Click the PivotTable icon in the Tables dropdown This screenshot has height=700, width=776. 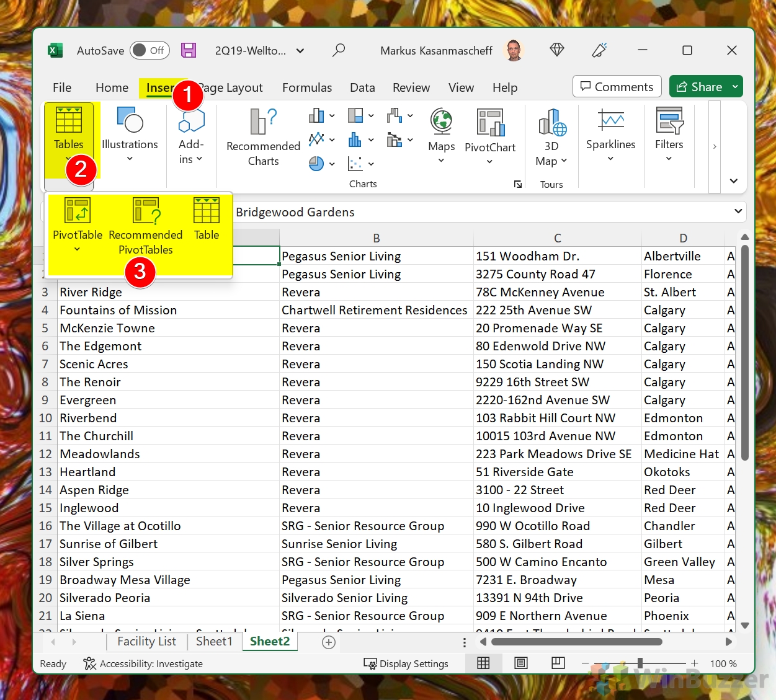tap(78, 211)
